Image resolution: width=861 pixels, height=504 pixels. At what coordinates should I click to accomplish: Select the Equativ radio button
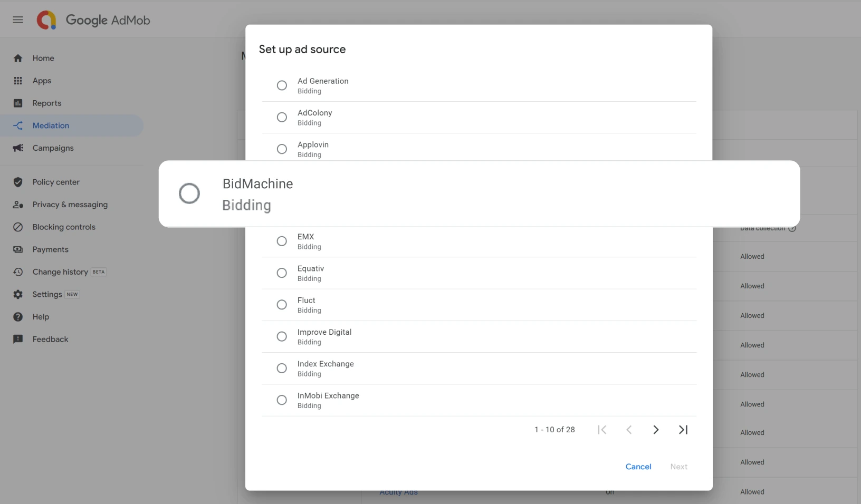[x=282, y=273]
